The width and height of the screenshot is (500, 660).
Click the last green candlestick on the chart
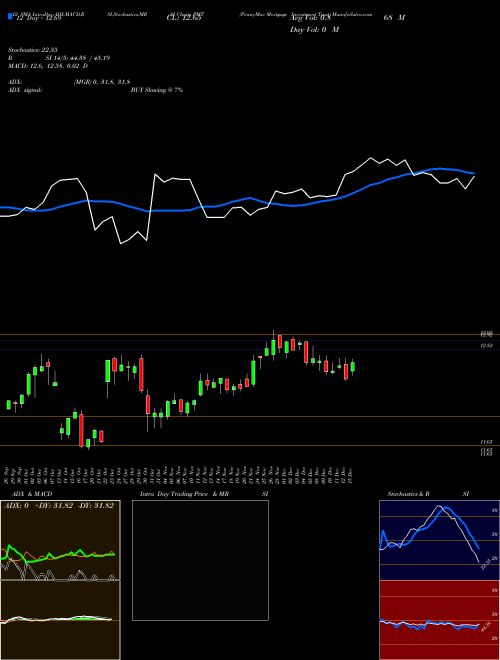click(x=353, y=367)
